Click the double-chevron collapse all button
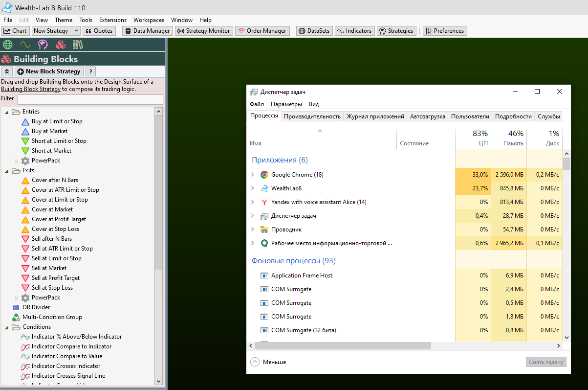 [7, 71]
